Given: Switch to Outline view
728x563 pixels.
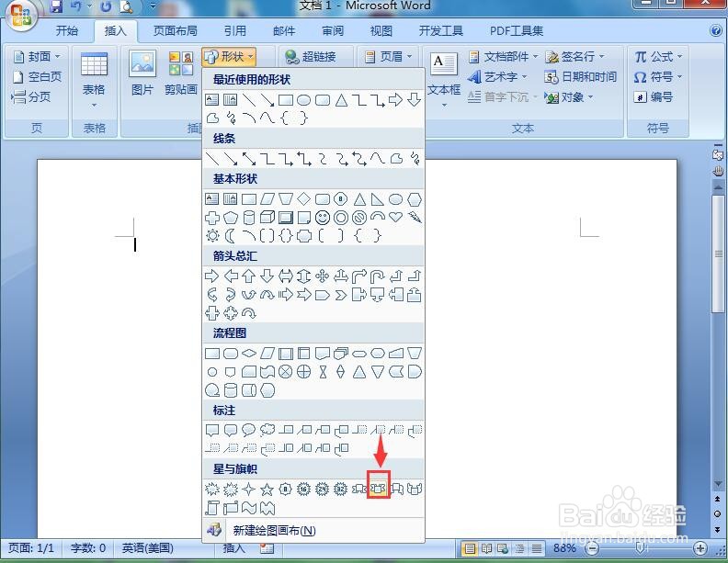Looking at the screenshot, I should click(520, 549).
